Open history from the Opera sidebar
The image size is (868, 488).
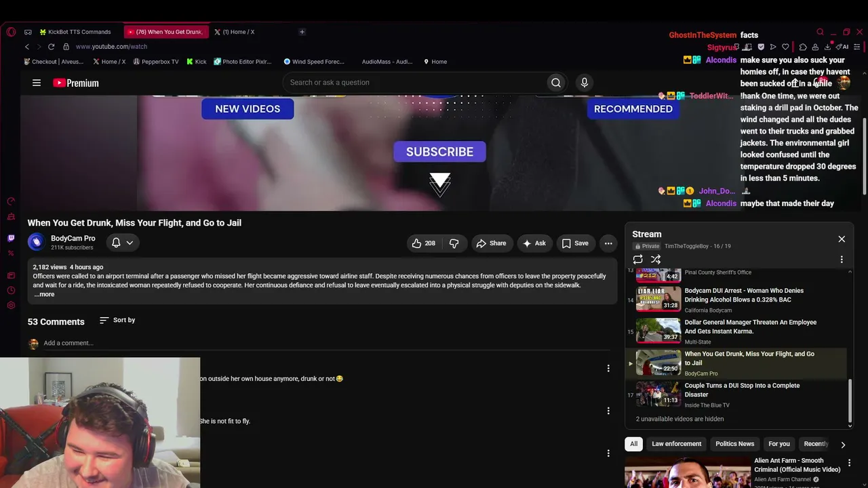point(11,290)
